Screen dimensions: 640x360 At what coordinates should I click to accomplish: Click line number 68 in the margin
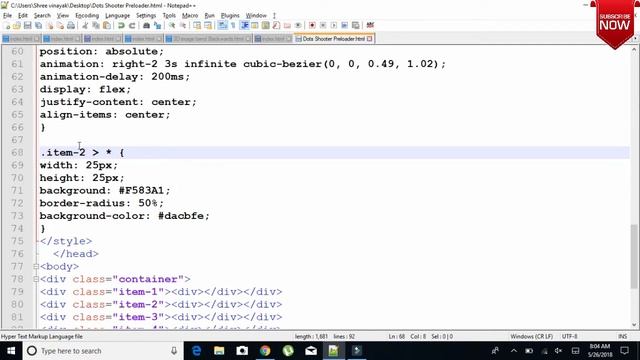pos(17,153)
